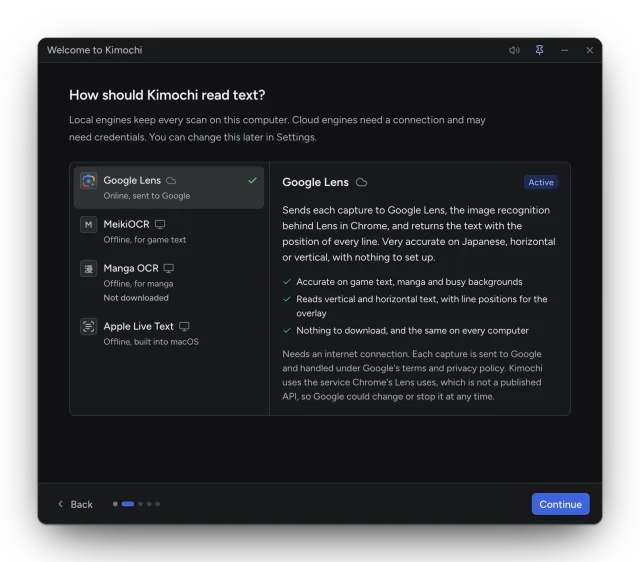Jump to fourth onboarding step dot

click(149, 504)
